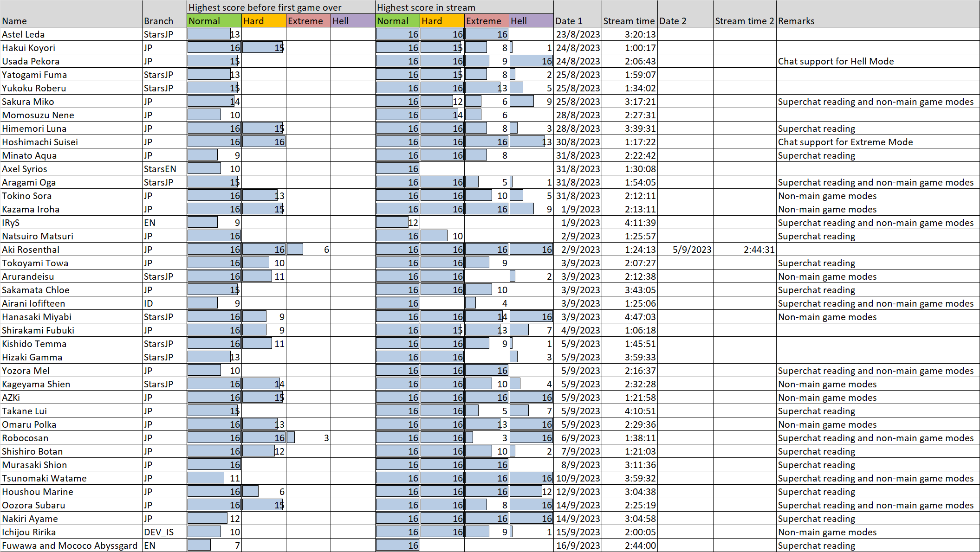Select the Date 2 column header
The image size is (980, 552).
pos(685,21)
